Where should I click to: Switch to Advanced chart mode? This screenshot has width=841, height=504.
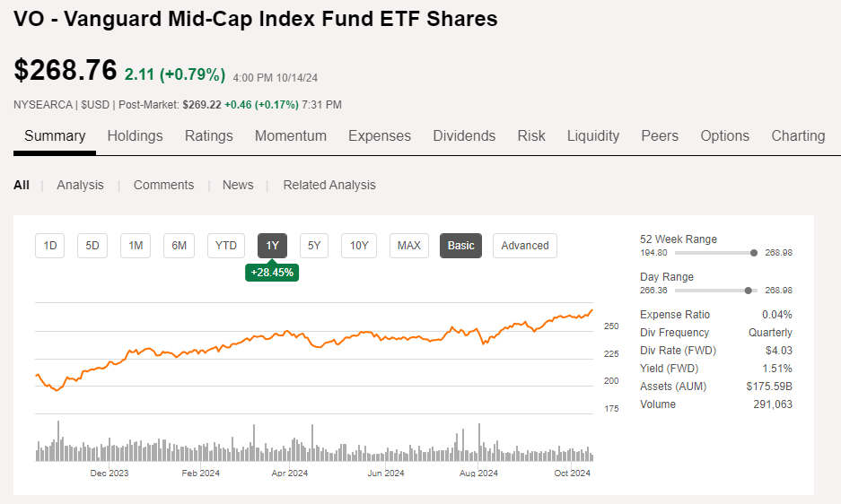pyautogui.click(x=525, y=246)
